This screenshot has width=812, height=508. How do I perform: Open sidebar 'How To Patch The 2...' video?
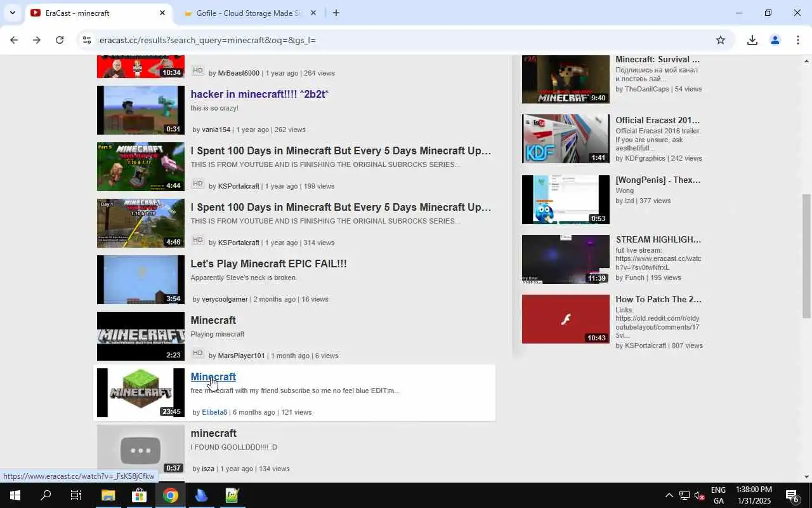point(658,299)
